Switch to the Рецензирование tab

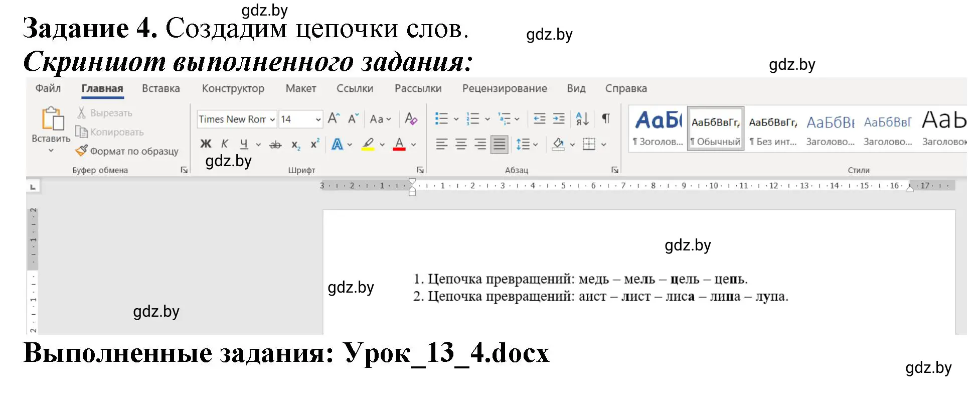[505, 88]
